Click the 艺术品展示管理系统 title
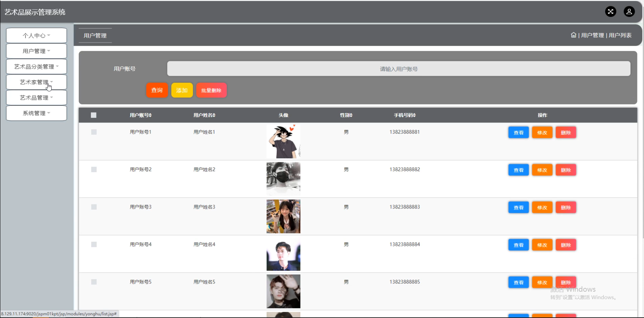Image resolution: width=644 pixels, height=318 pixels. pyautogui.click(x=35, y=12)
